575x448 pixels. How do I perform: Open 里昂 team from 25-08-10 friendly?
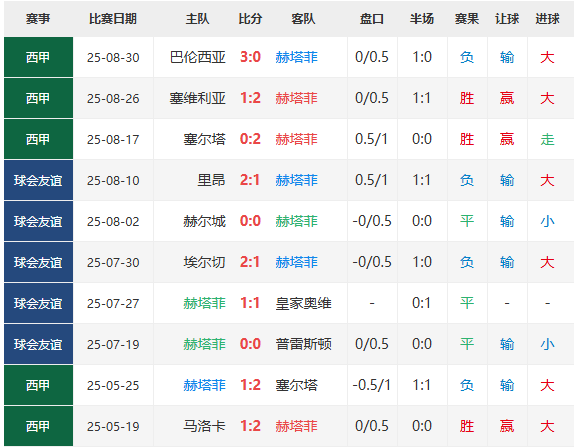pyautogui.click(x=211, y=180)
